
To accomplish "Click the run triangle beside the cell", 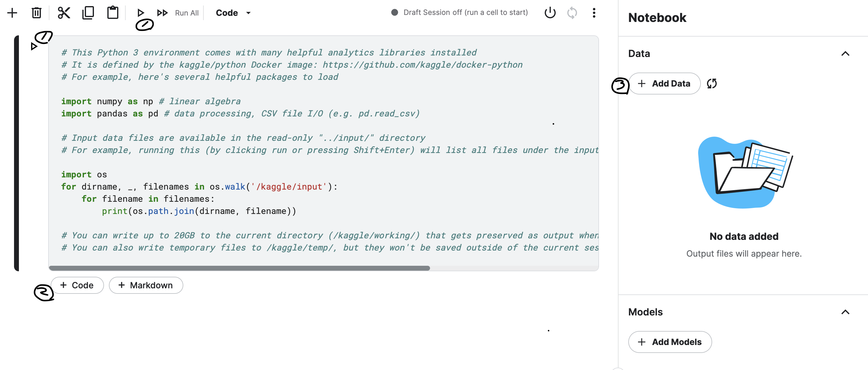I will pyautogui.click(x=34, y=46).
